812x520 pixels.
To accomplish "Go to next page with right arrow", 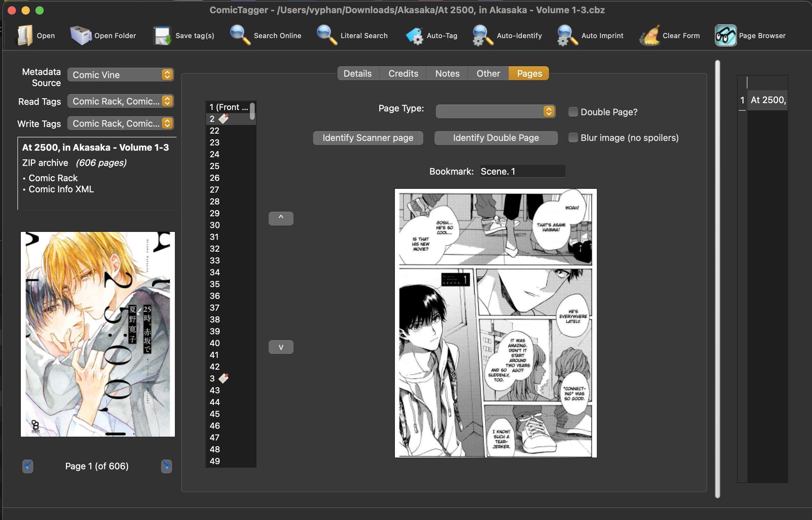I will point(167,466).
